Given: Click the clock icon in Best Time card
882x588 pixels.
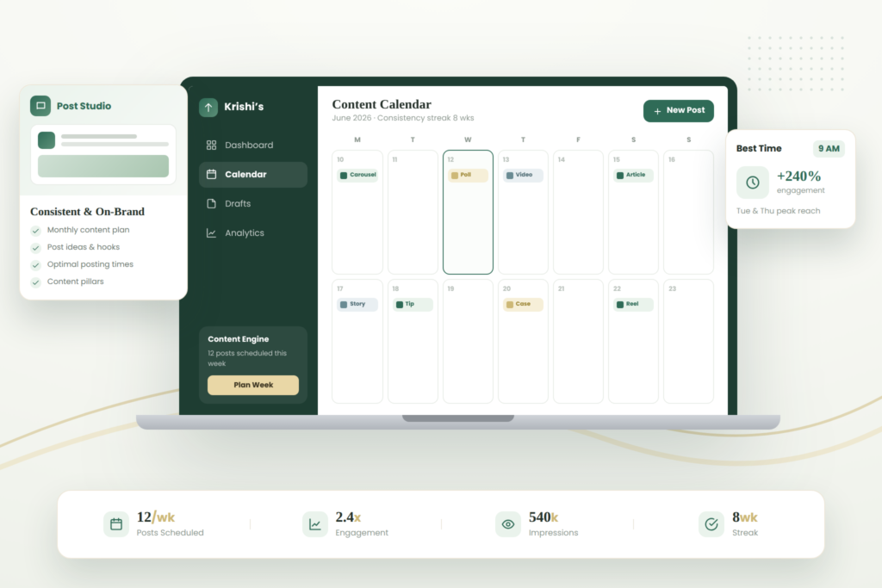Looking at the screenshot, I should 753,183.
